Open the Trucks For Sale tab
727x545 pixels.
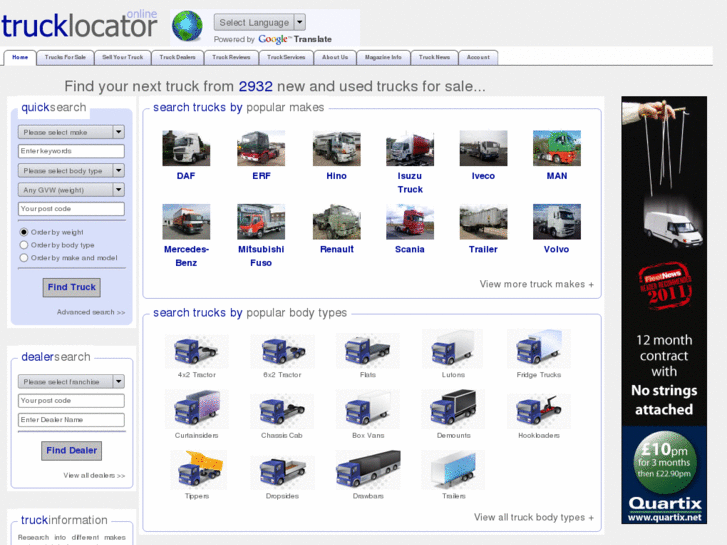click(x=65, y=58)
